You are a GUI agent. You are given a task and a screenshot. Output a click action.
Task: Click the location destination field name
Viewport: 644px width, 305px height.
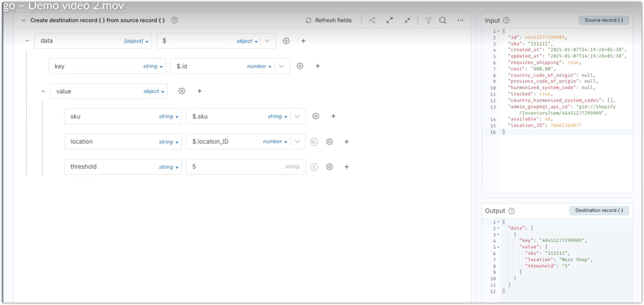click(x=81, y=142)
